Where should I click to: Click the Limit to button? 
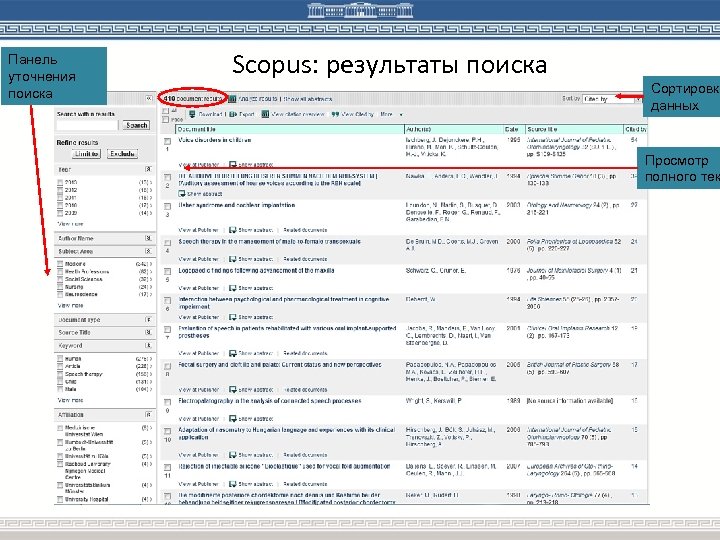(86, 154)
